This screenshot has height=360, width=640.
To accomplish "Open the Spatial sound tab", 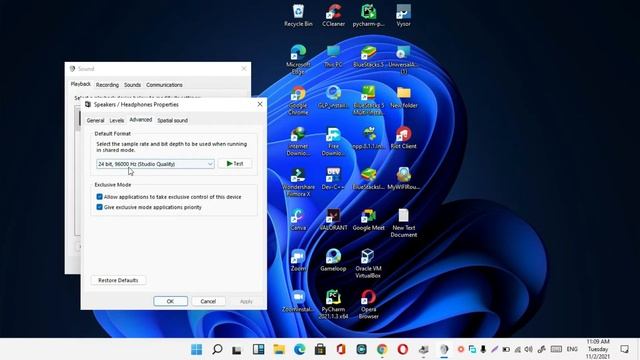I will click(173, 120).
